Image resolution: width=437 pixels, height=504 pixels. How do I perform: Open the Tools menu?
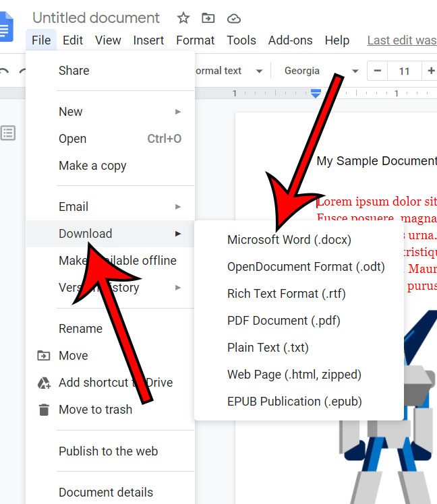[x=241, y=40]
